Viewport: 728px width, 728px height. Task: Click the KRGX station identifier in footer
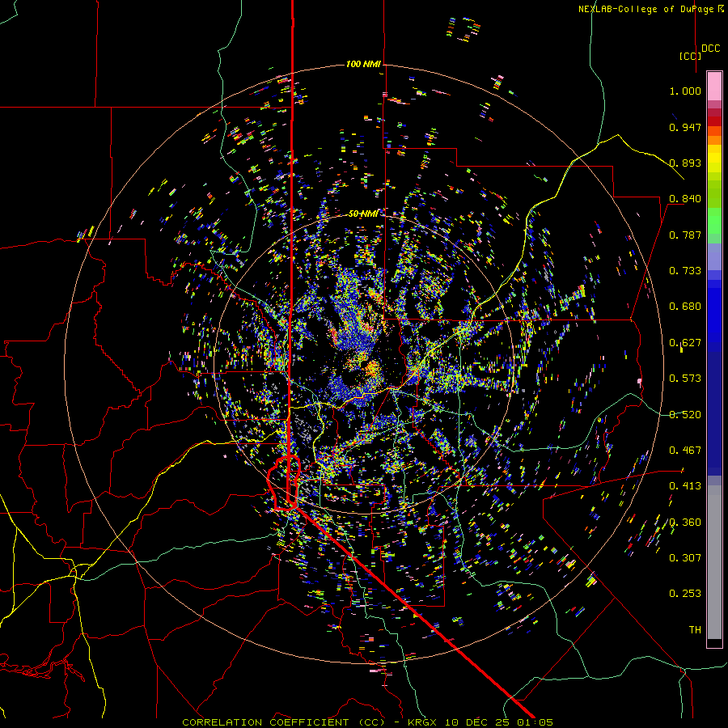[x=422, y=722]
